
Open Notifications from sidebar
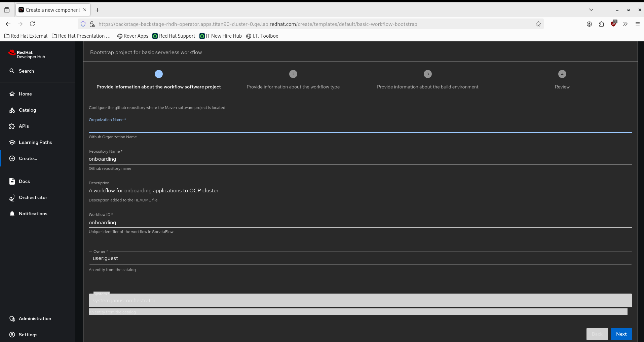coord(33,214)
